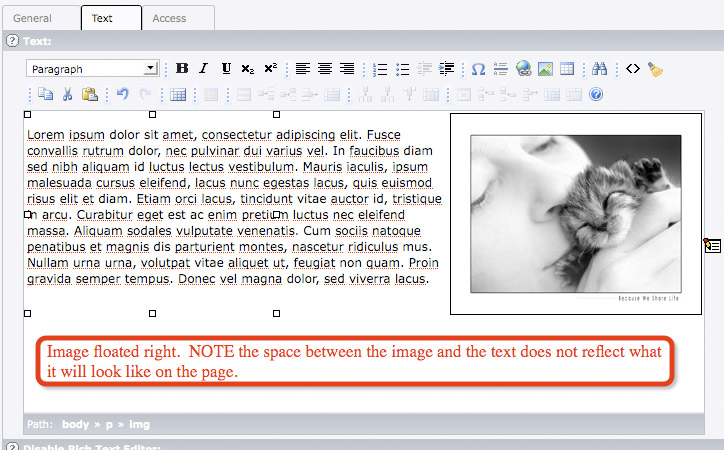
Task: Insert special character with omega icon
Action: click(x=478, y=69)
